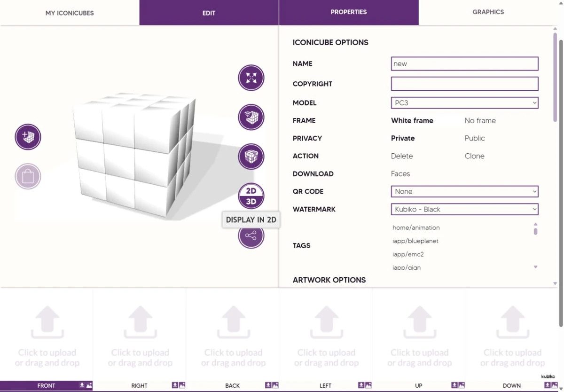
Task: Click the 3D cube preview
Action: click(134, 155)
